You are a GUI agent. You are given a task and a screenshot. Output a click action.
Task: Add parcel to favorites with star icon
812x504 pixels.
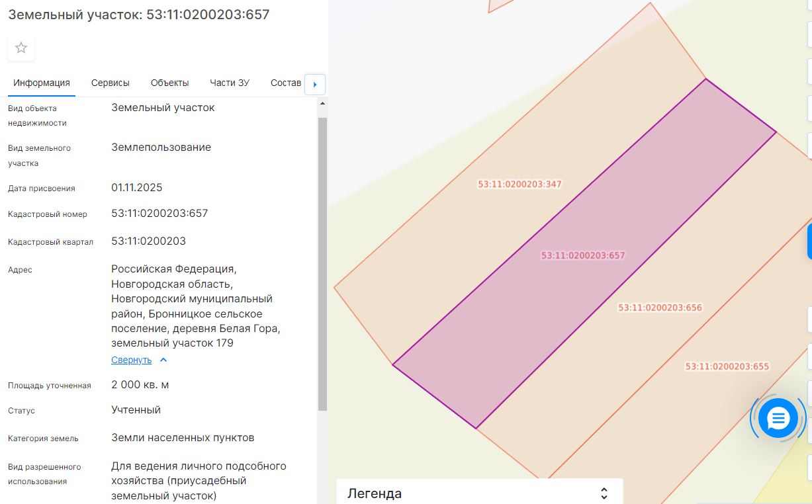coord(21,48)
